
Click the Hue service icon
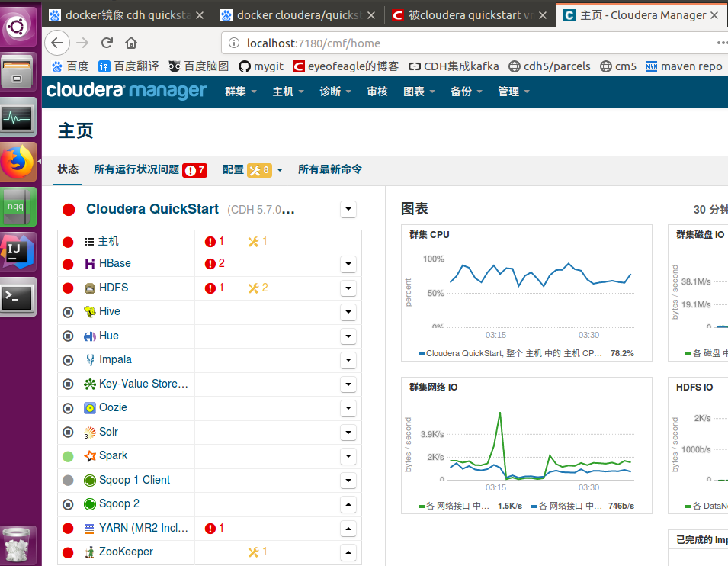pos(89,336)
